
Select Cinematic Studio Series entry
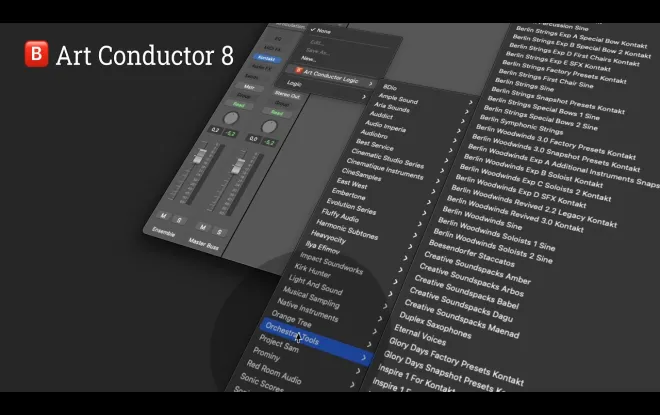coord(388,158)
